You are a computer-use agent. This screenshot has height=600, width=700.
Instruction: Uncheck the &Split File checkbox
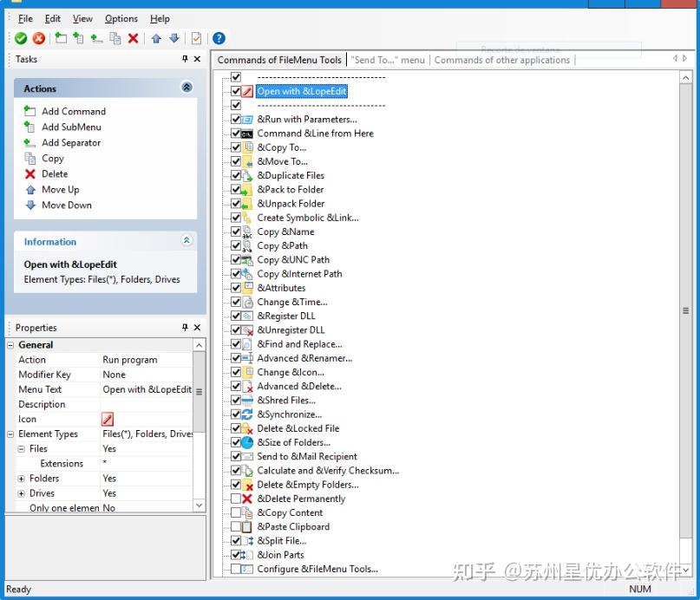pyautogui.click(x=236, y=541)
